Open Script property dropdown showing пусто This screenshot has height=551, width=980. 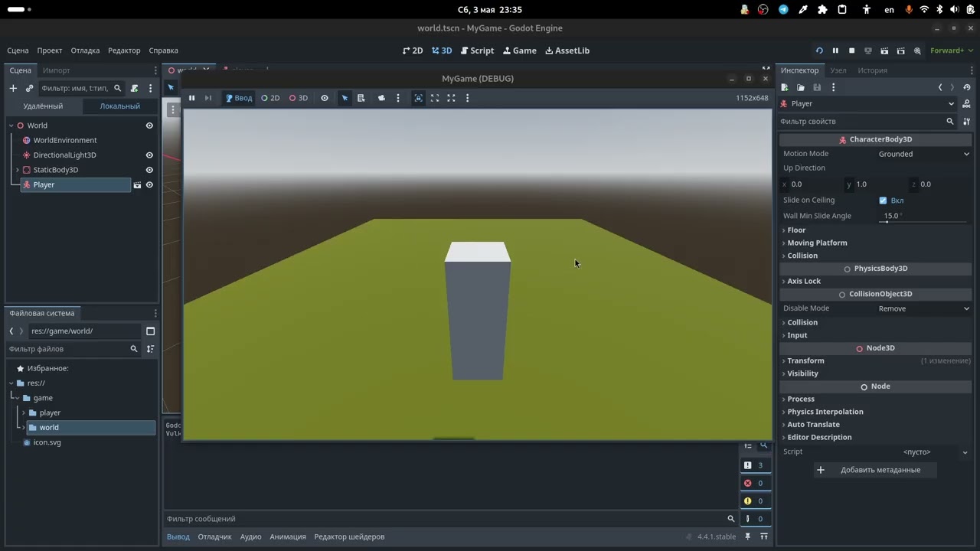click(923, 452)
